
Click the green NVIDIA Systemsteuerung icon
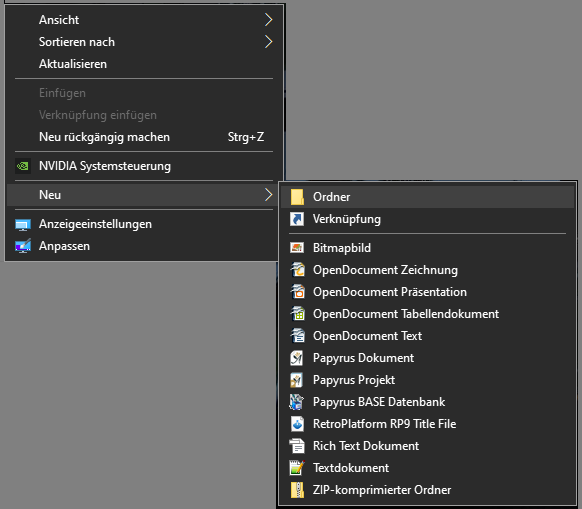click(x=23, y=166)
